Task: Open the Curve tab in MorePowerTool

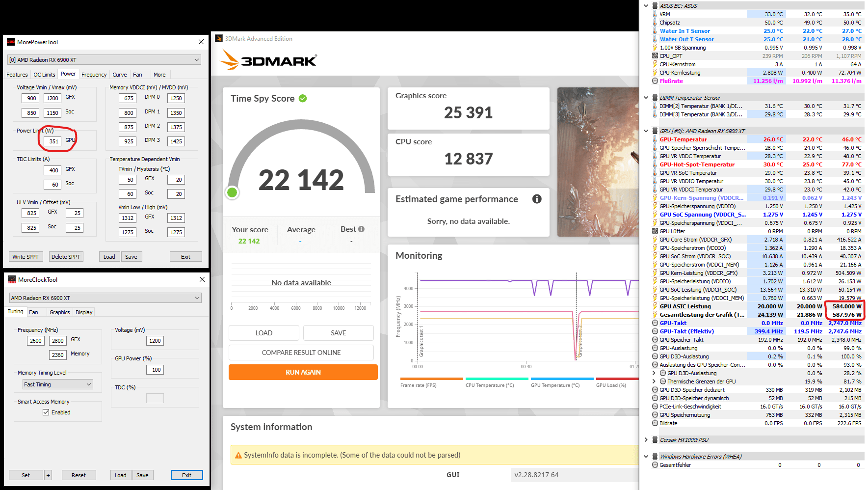Action: [120, 75]
